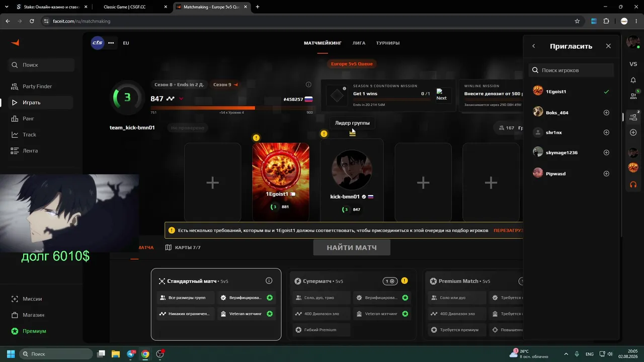Viewport: 644px width, 362px height.
Task: Open the party icon with badge 2
Action: click(633, 117)
